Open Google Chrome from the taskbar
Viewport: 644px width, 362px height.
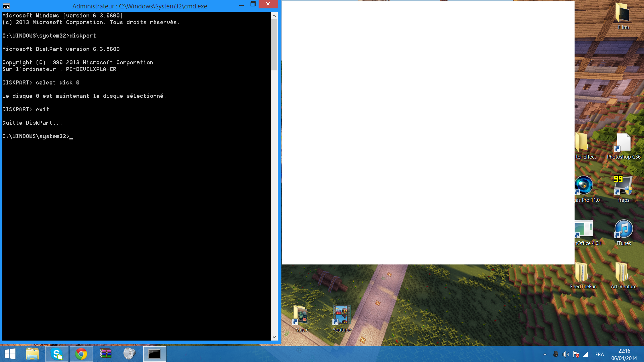point(81,354)
